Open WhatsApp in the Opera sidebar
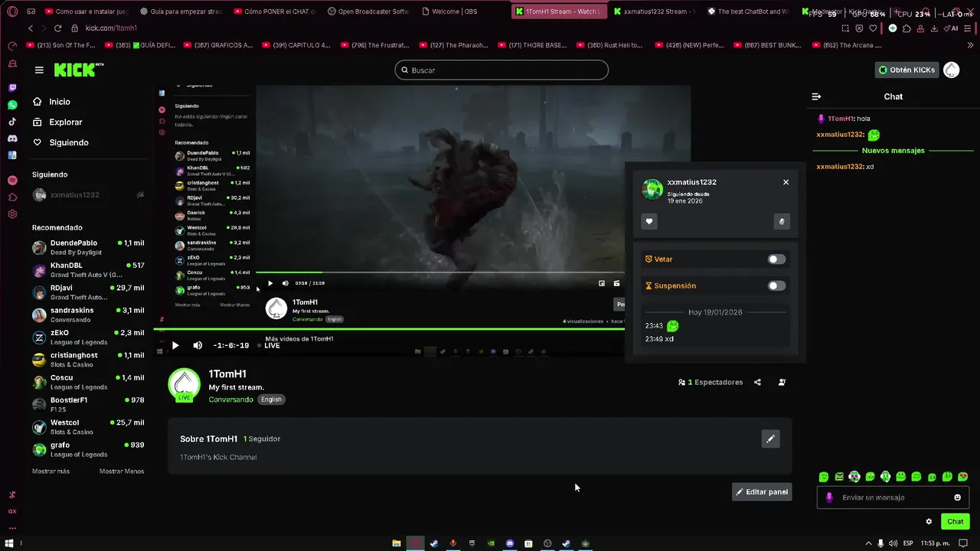 pyautogui.click(x=12, y=105)
